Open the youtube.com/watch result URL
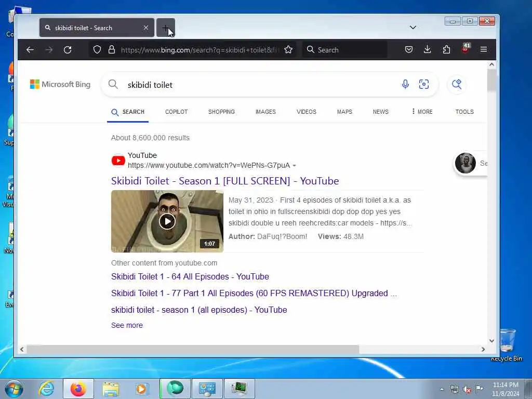Screen dimensions: 532x399 209,165
